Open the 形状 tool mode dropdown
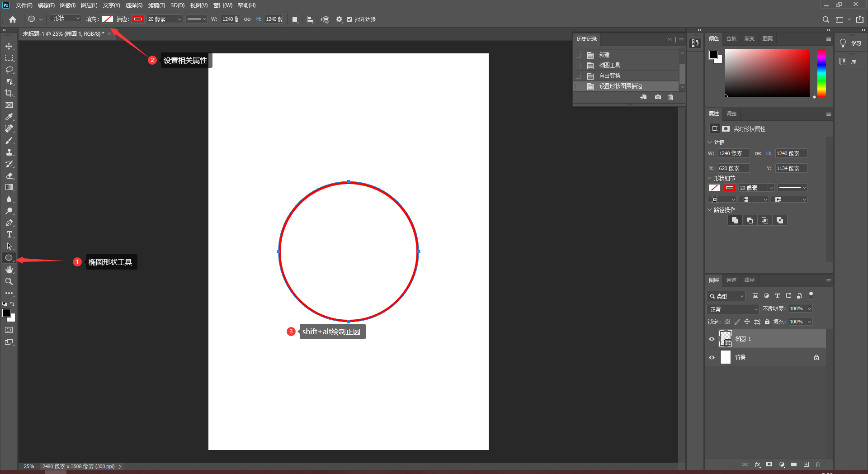 coord(66,19)
